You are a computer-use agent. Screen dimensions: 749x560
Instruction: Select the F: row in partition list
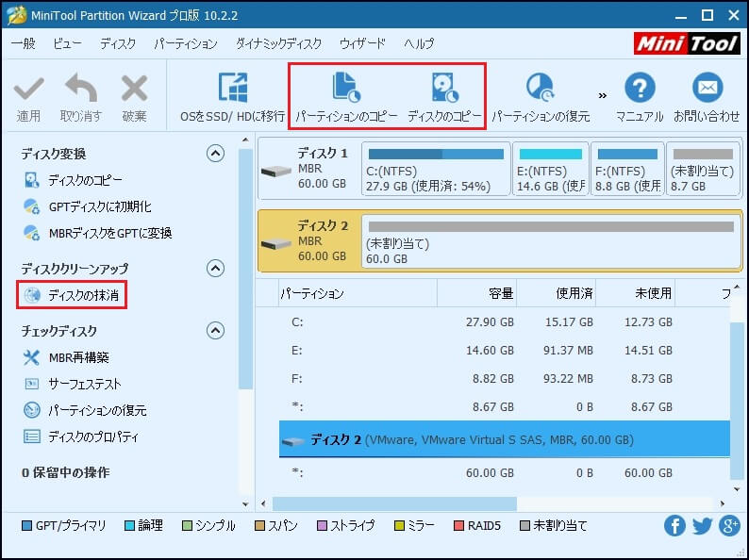tap(505, 379)
